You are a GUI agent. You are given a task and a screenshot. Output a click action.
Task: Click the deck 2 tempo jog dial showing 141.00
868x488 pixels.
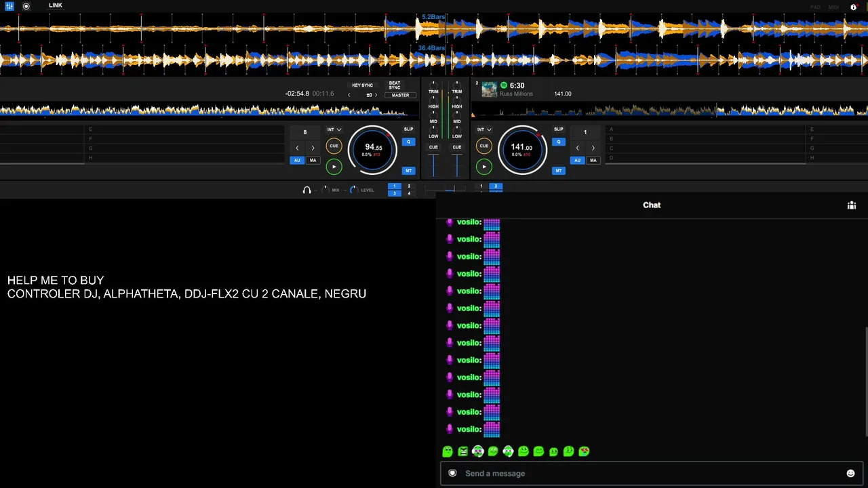522,149
